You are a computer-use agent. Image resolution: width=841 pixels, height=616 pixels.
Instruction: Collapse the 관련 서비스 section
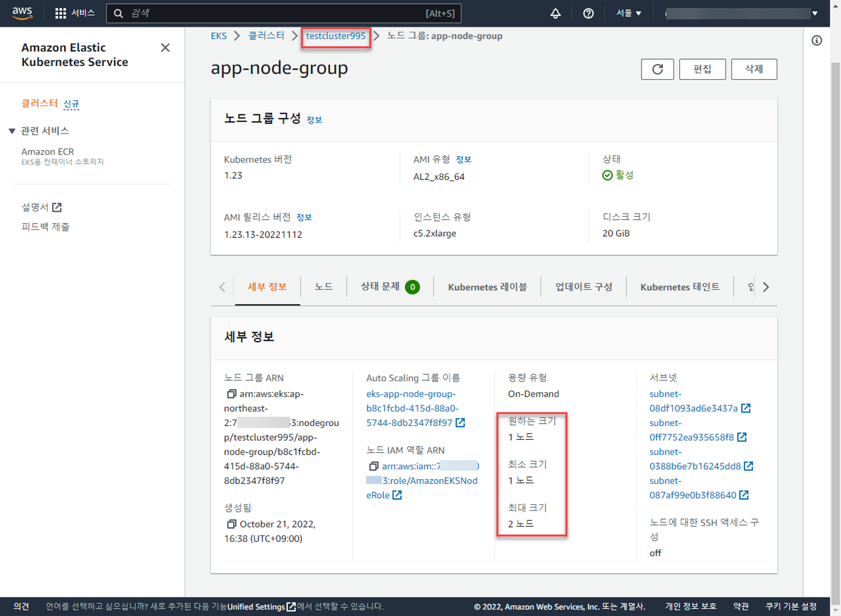click(12, 131)
